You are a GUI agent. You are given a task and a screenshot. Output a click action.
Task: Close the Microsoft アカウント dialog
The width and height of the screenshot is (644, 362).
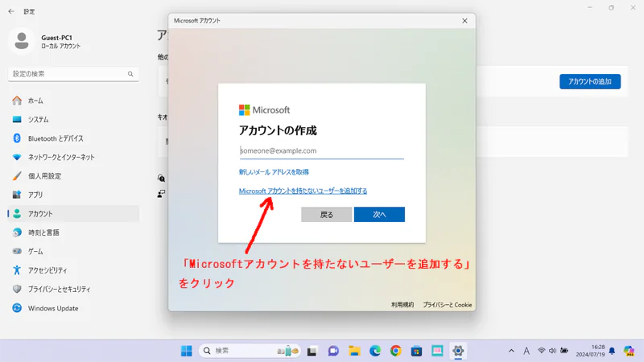pyautogui.click(x=464, y=21)
